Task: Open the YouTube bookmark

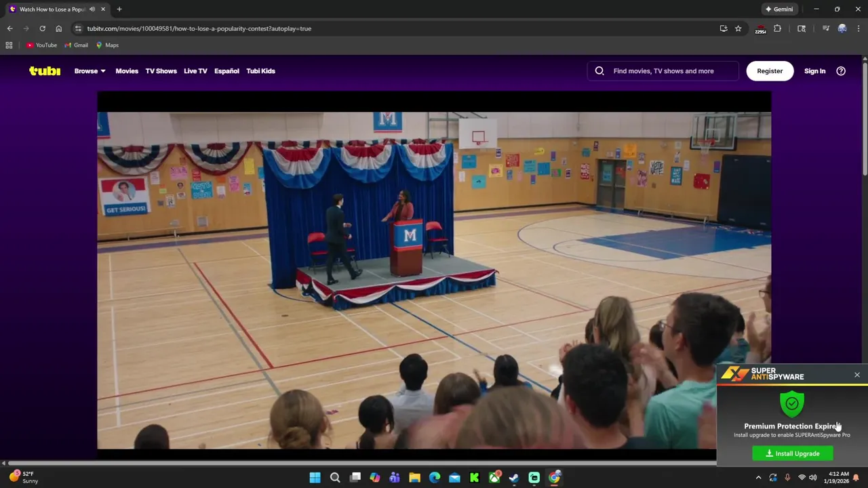Action: point(41,45)
